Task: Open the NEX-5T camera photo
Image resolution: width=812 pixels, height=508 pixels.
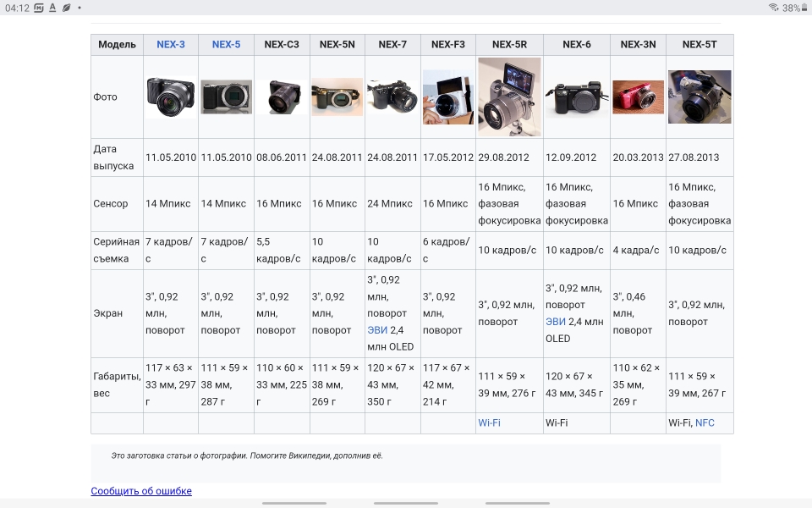Action: [x=700, y=97]
